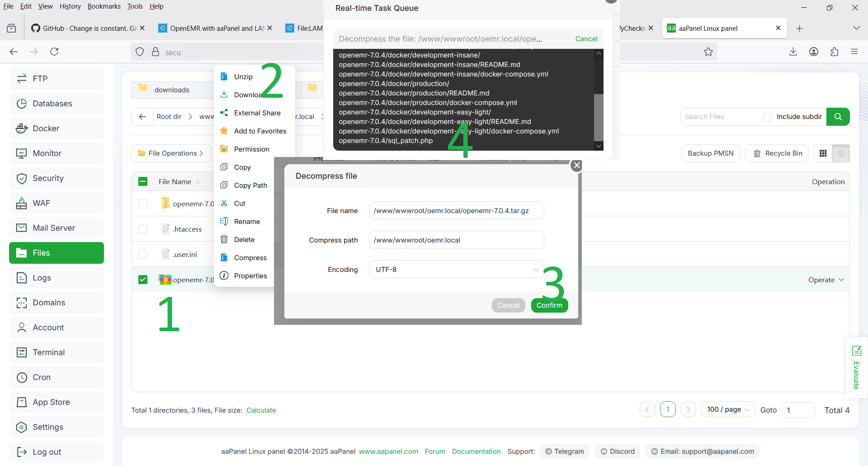The height and width of the screenshot is (466, 868).
Task: Choose Compress from the context menu
Action: click(250, 258)
